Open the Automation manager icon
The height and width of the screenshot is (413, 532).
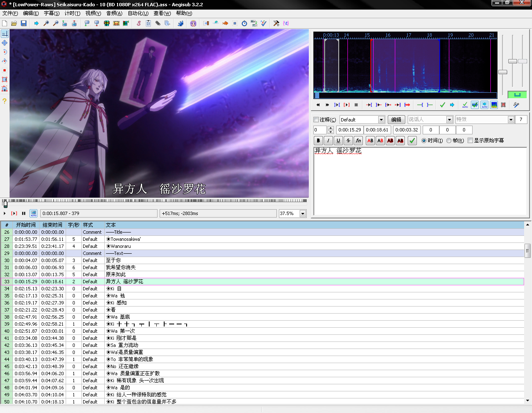point(180,23)
